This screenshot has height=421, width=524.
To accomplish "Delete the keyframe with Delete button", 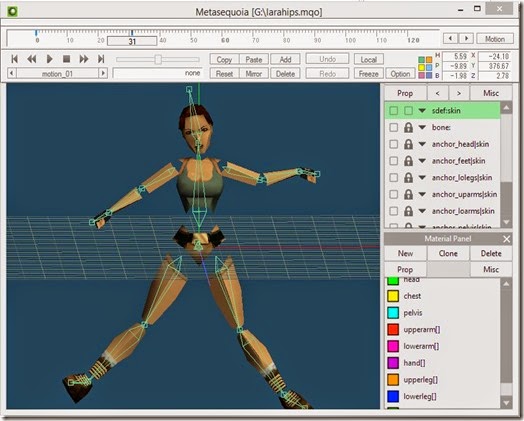I will pos(285,74).
